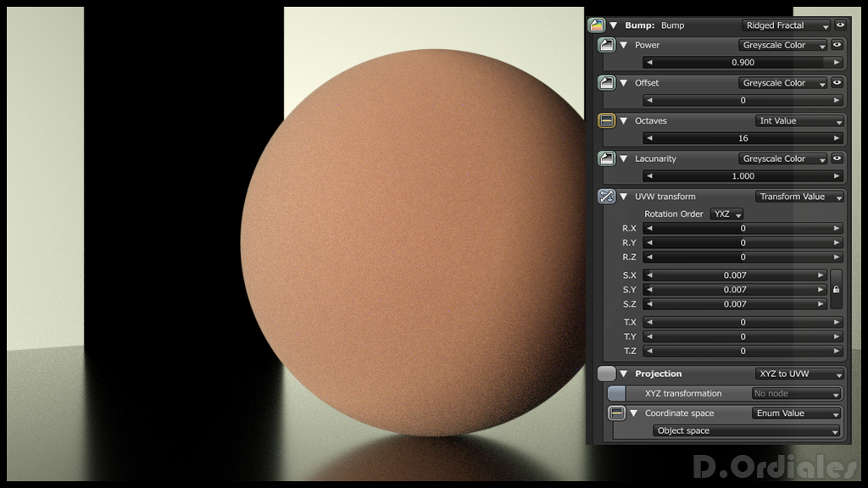Collapse the Projection section triangle
This screenshot has width=868, height=488.
[624, 374]
